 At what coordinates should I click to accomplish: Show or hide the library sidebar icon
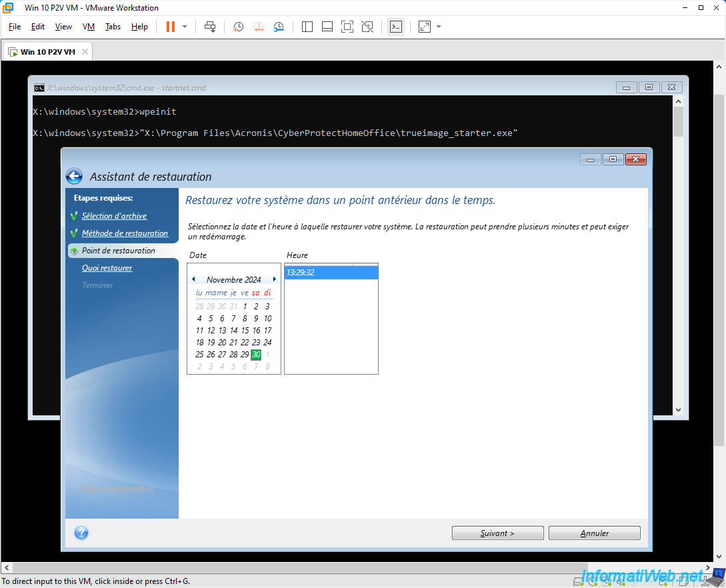point(307,27)
